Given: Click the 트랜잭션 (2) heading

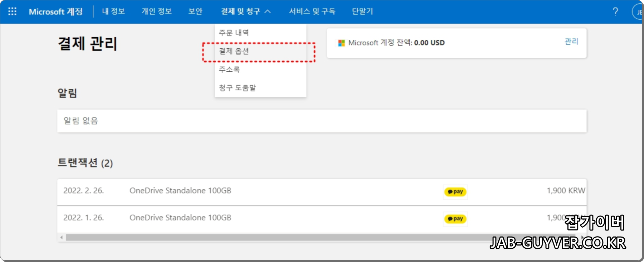Looking at the screenshot, I should 85,163.
